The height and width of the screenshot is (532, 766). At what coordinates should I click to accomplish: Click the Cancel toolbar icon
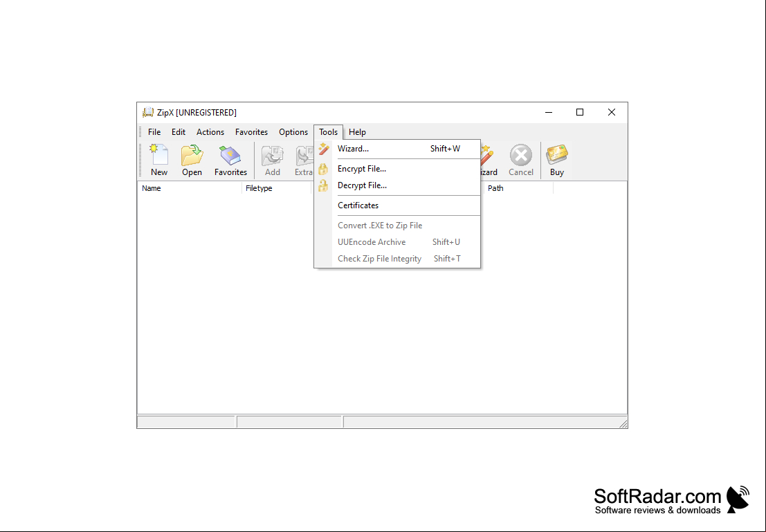[x=521, y=156]
